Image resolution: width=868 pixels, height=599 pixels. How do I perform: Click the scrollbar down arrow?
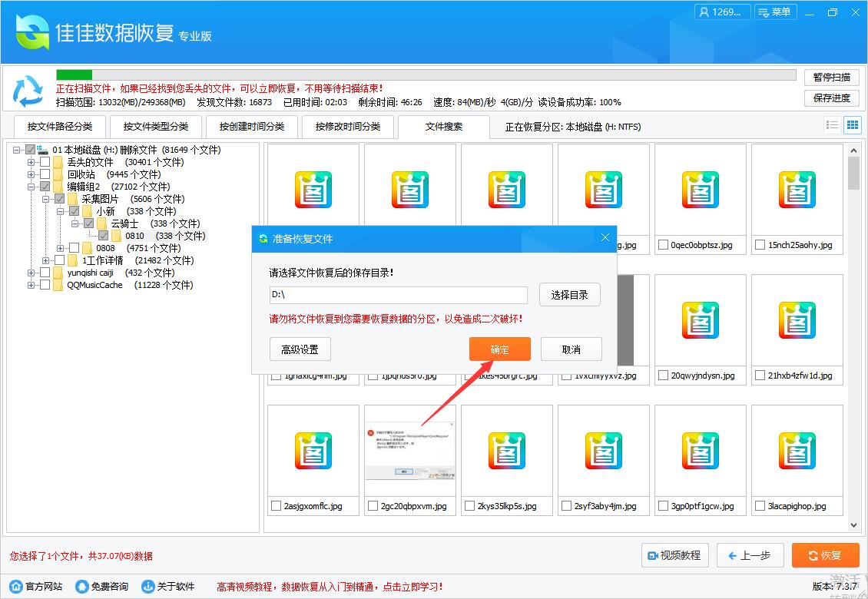pos(853,525)
